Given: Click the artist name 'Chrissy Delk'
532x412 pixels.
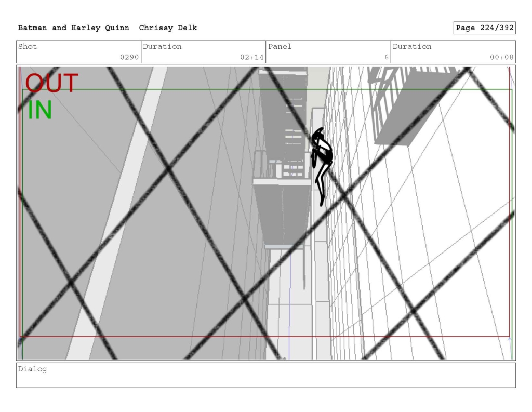Looking at the screenshot, I should (x=168, y=28).
